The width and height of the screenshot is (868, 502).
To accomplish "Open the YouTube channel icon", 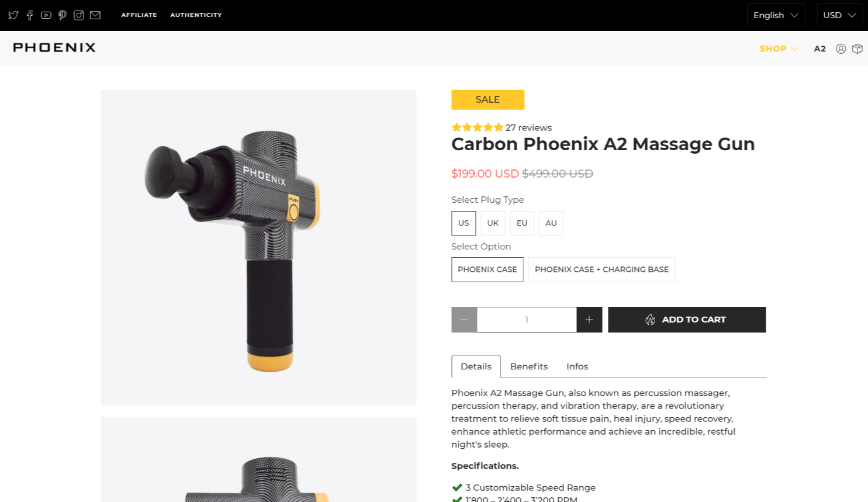I will 46,15.
